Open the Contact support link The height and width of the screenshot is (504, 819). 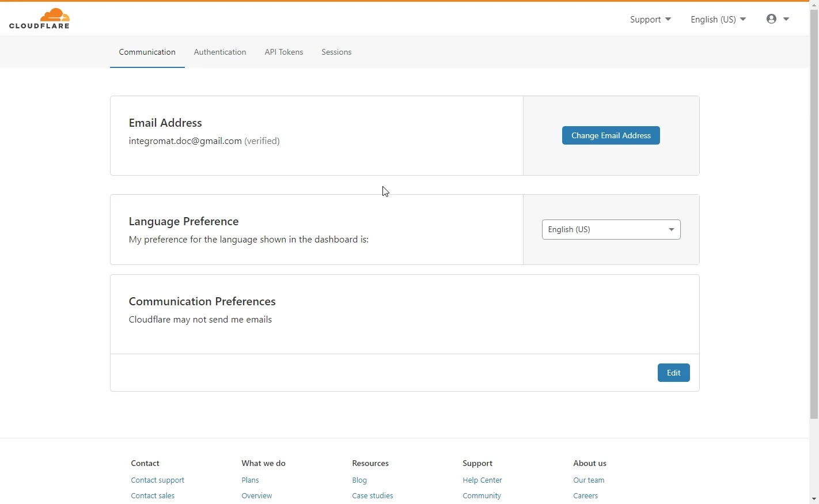click(x=158, y=480)
